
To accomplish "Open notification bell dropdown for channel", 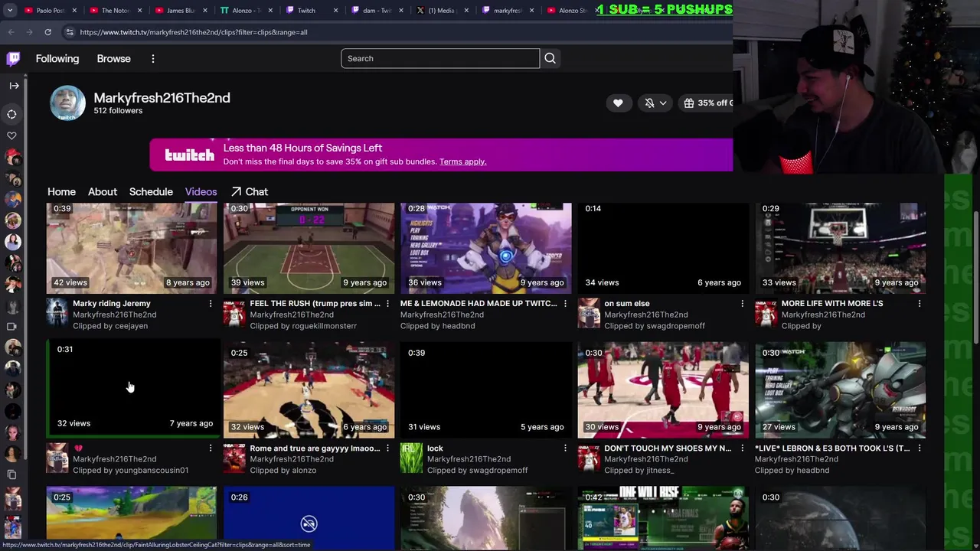I will (655, 103).
